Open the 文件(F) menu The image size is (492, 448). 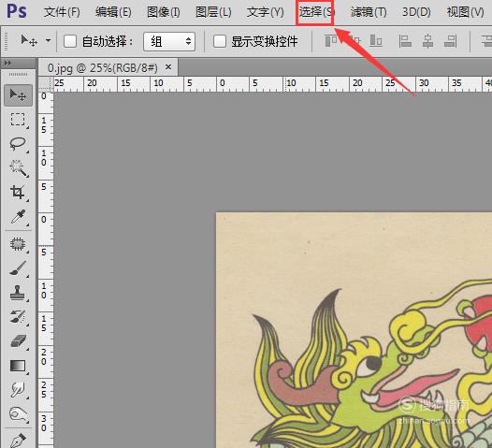(x=62, y=12)
